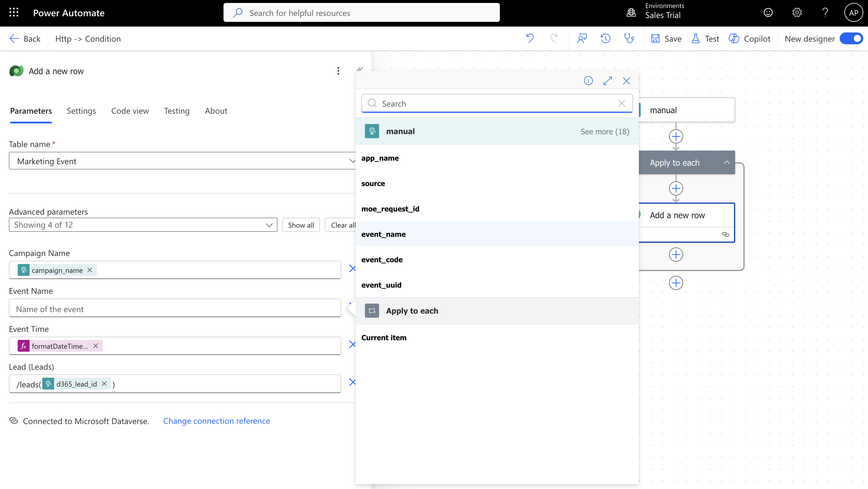Add a step inside Apply to each, above Add a new row
This screenshot has height=489, width=868.
(x=676, y=188)
